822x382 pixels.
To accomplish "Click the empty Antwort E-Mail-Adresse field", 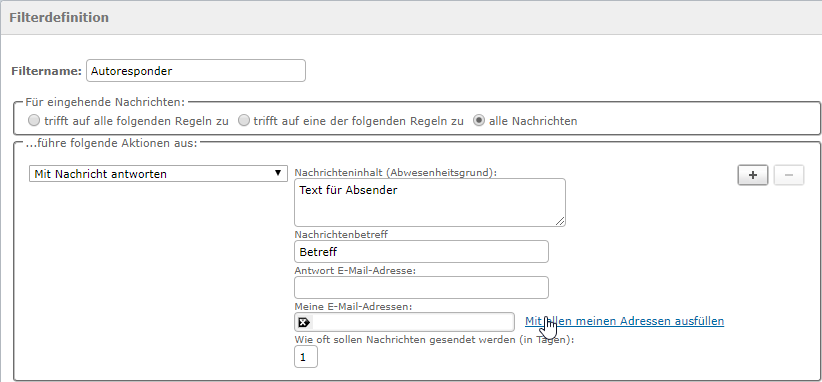I will pos(421,288).
